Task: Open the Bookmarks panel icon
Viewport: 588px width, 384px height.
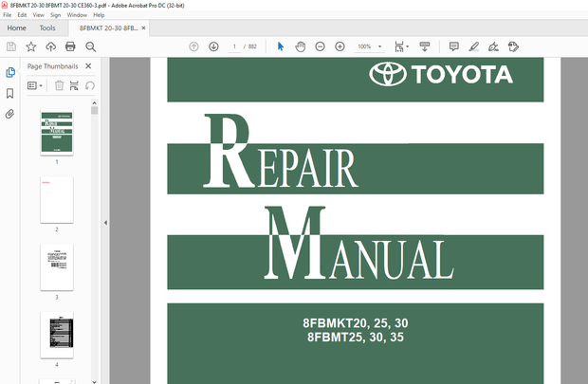Action: (10, 93)
